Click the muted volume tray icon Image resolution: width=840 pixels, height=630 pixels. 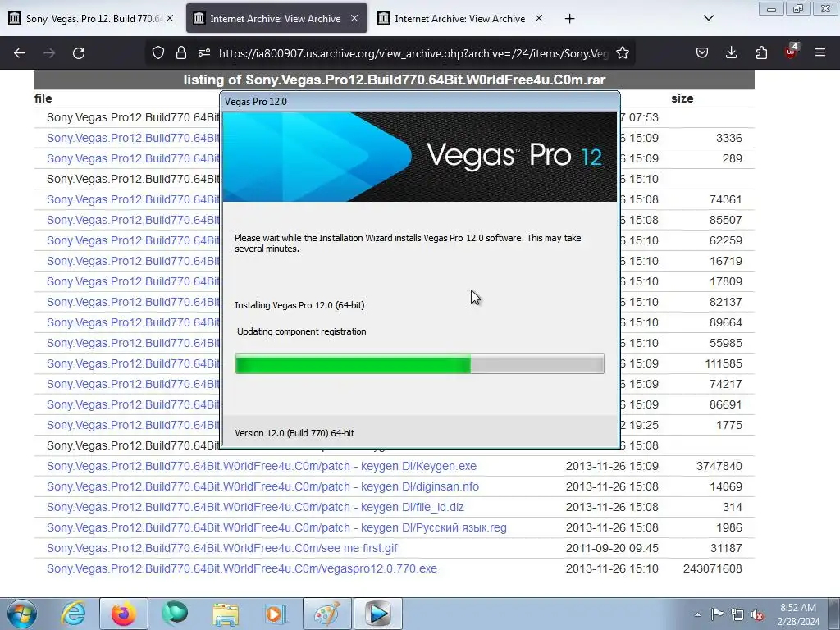click(x=757, y=614)
